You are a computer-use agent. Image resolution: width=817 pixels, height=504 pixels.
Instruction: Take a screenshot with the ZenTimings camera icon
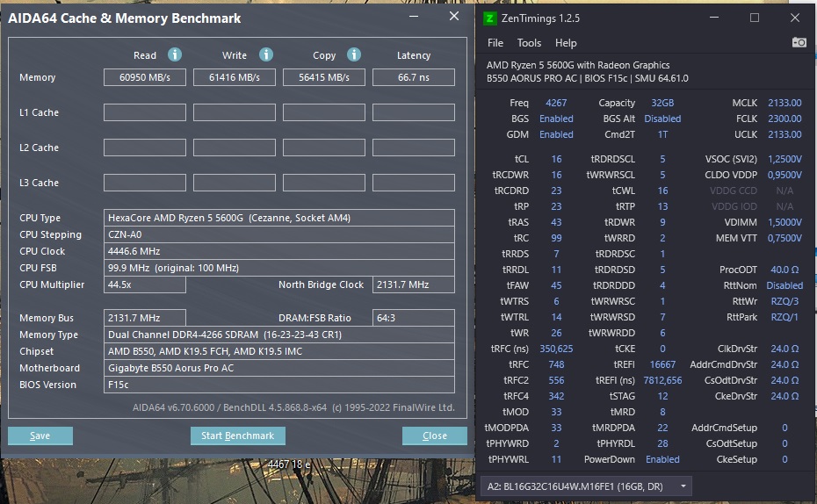(799, 42)
